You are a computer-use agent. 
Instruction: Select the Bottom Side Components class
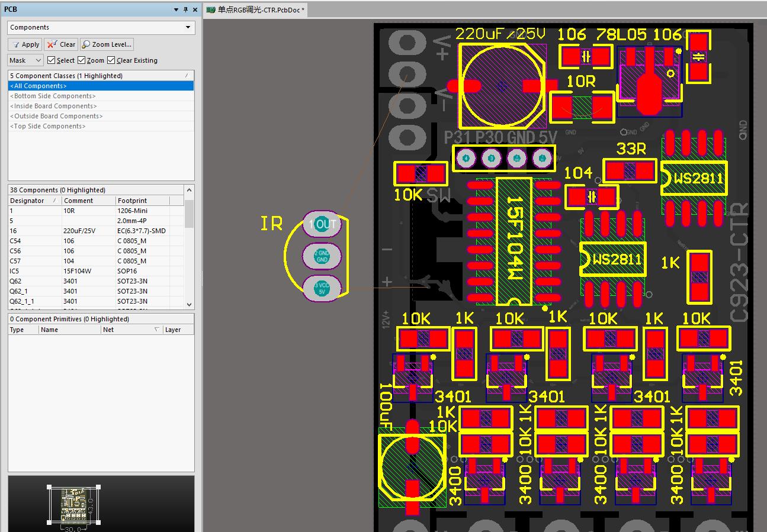click(x=101, y=96)
